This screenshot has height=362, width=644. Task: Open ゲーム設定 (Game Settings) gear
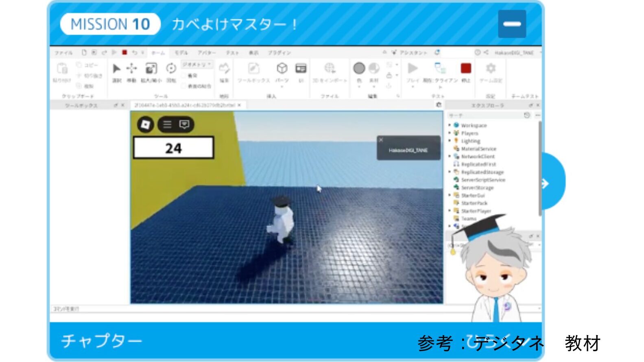click(491, 68)
